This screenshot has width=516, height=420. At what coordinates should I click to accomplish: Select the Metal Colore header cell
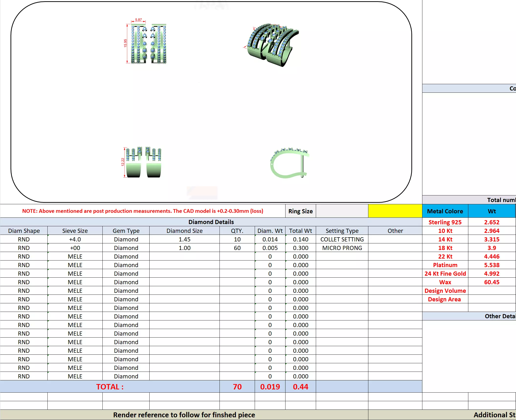pyautogui.click(x=445, y=211)
